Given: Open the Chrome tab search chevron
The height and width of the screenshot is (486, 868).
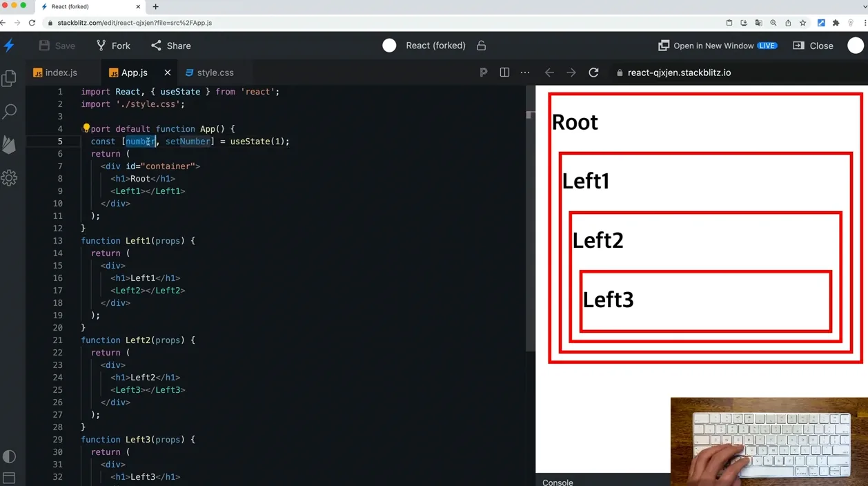Looking at the screenshot, I should coord(864,6).
